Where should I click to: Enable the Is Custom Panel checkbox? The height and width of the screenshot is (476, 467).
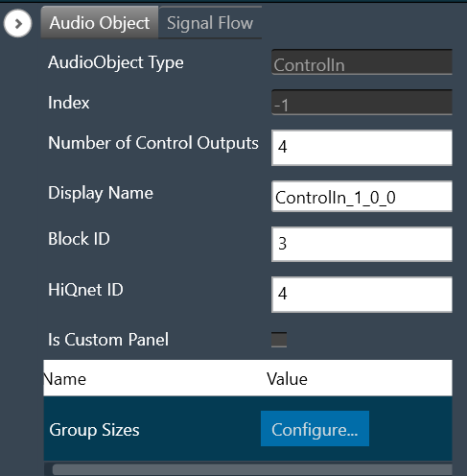click(279, 340)
